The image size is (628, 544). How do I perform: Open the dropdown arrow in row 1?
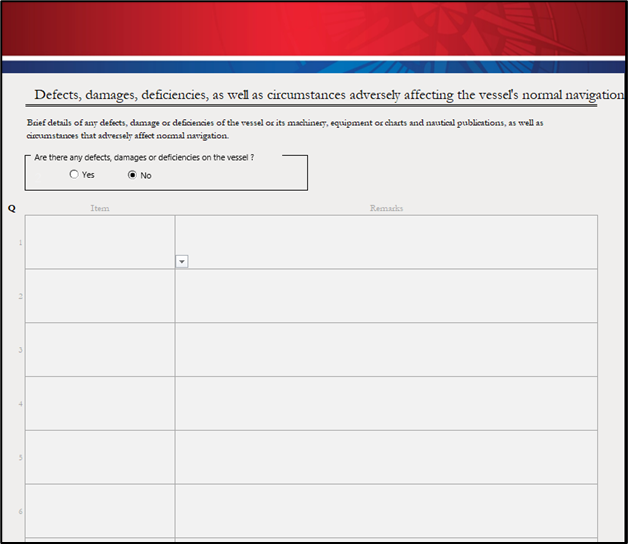point(182,261)
